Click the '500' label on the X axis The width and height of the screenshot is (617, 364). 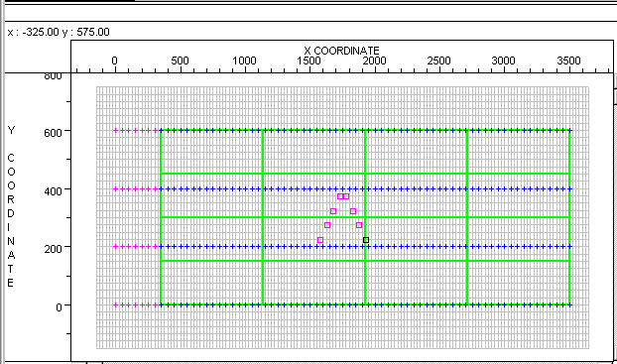pos(180,61)
